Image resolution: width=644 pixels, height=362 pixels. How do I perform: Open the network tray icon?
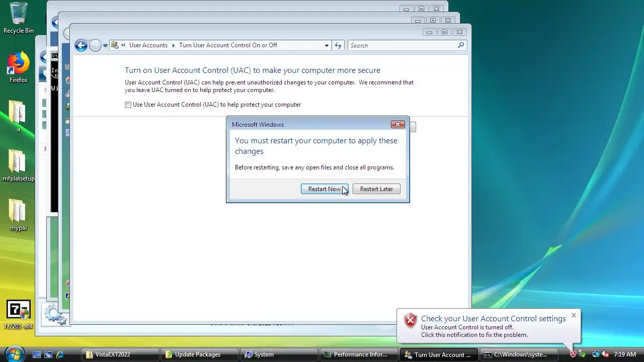pos(596,354)
